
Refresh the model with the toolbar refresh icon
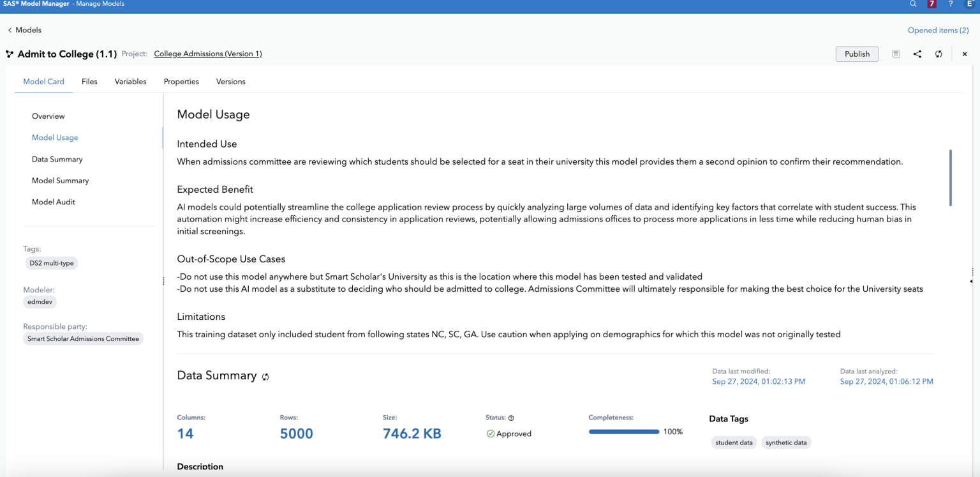(939, 54)
